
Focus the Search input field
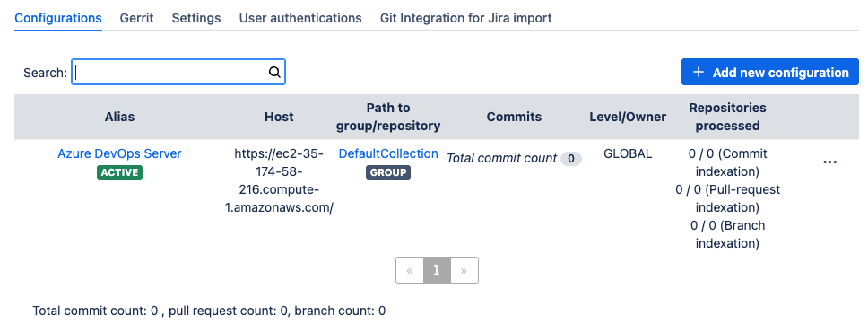(x=178, y=72)
